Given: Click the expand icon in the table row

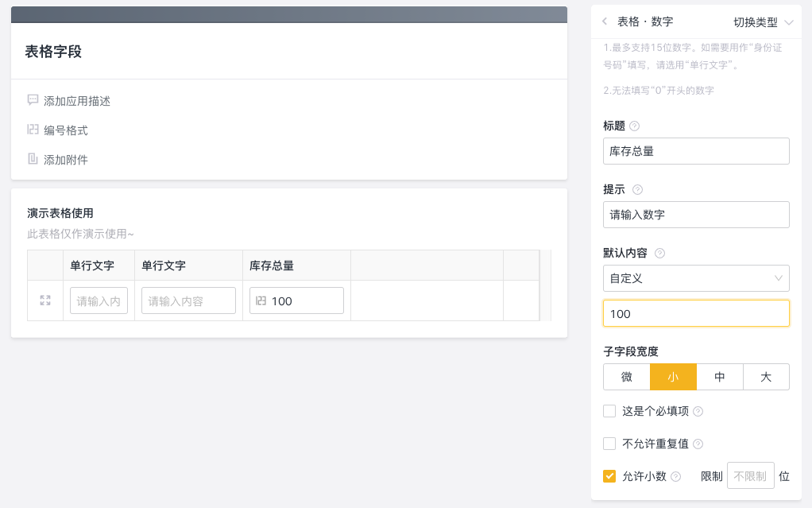Looking at the screenshot, I should click(x=45, y=301).
